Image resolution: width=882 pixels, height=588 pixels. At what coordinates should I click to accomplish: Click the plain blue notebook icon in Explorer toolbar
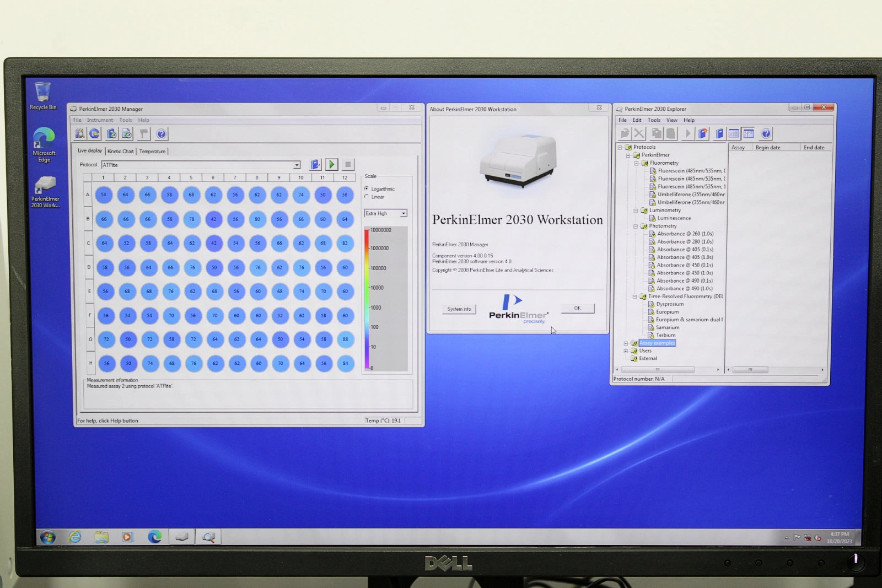click(x=719, y=133)
